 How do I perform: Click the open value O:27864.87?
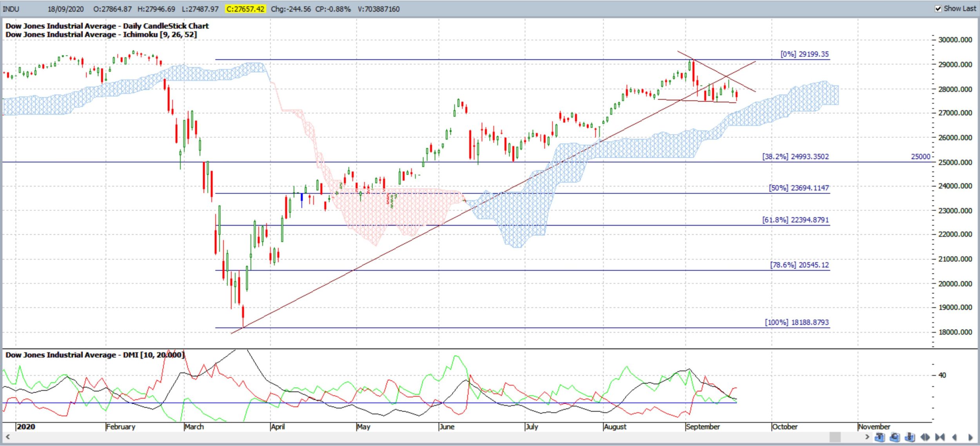[113, 9]
